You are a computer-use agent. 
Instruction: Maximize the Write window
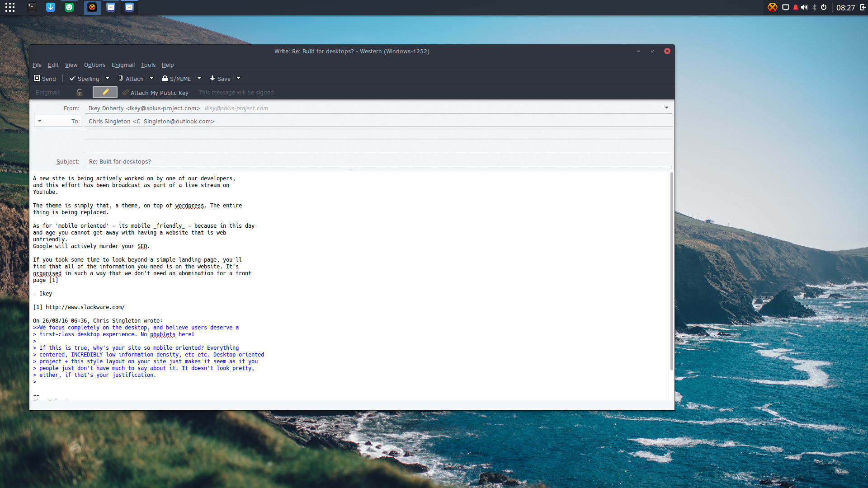(653, 51)
